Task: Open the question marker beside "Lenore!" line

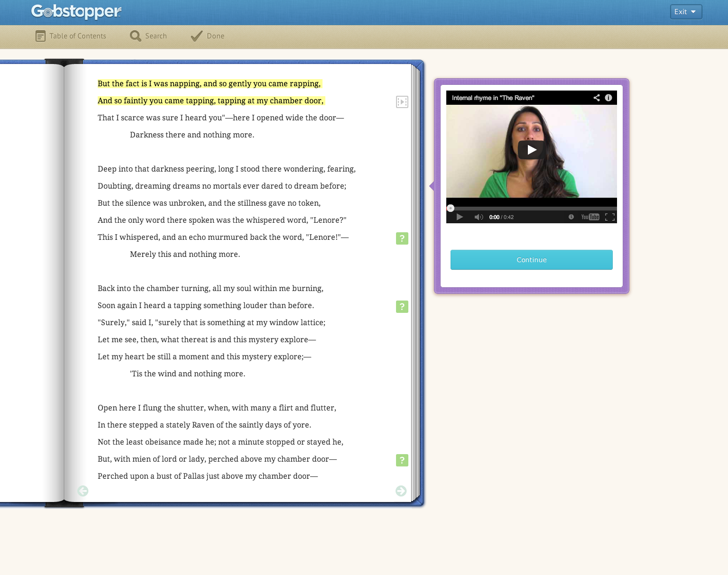Action: tap(402, 238)
